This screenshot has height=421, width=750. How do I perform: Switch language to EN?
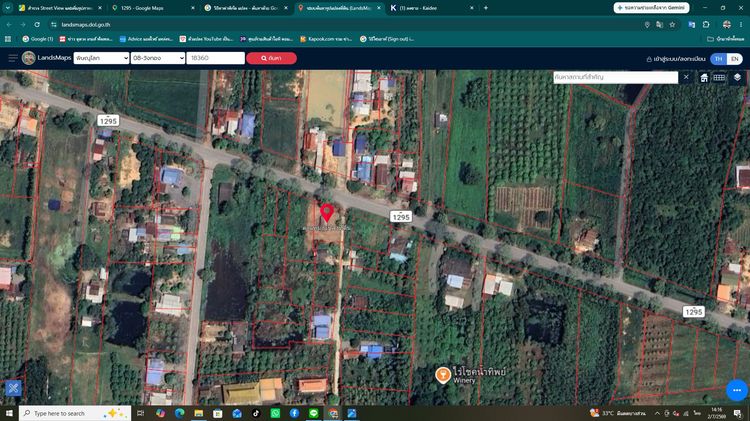click(734, 59)
